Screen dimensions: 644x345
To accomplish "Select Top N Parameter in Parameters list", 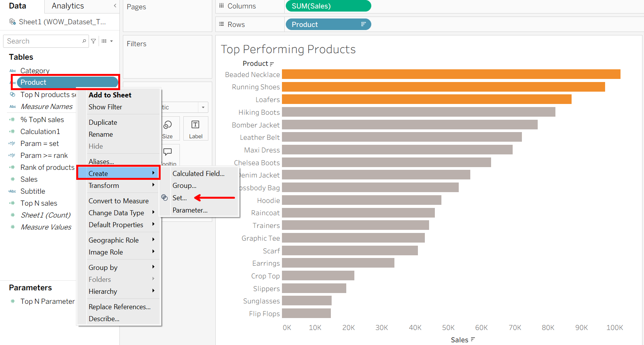I will tap(47, 301).
